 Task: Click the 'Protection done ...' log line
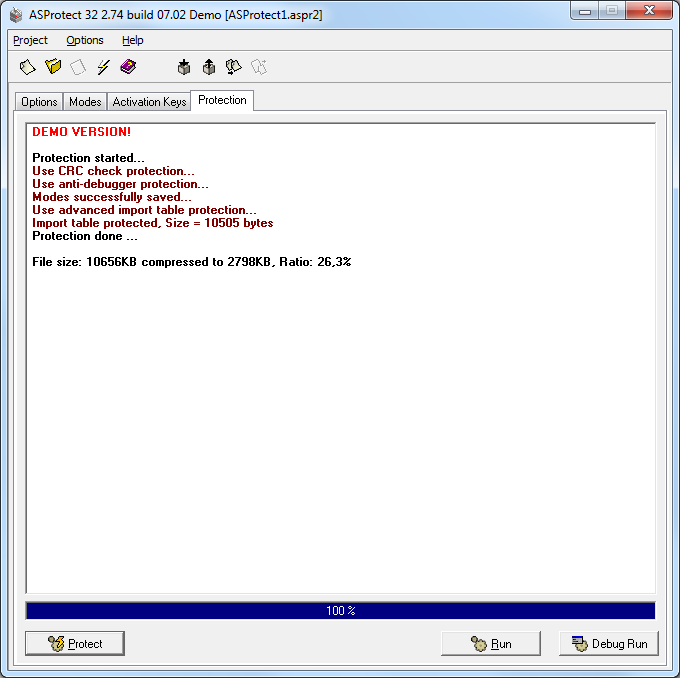pos(85,236)
